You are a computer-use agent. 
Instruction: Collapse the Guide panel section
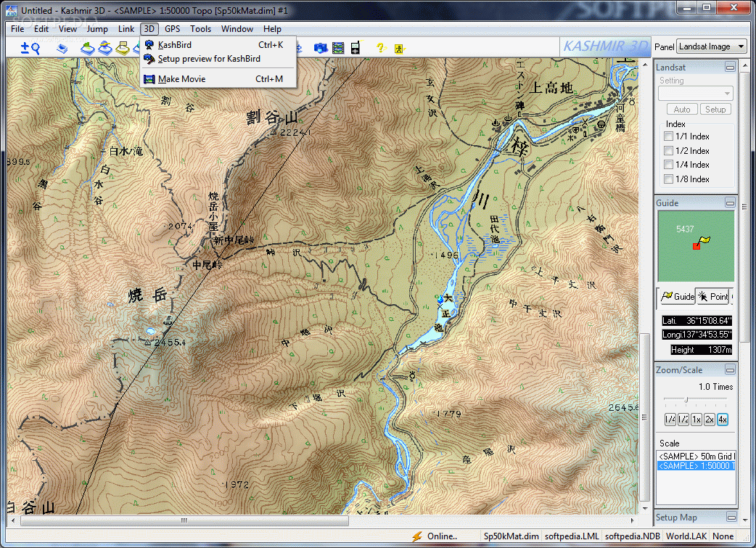[x=730, y=203]
